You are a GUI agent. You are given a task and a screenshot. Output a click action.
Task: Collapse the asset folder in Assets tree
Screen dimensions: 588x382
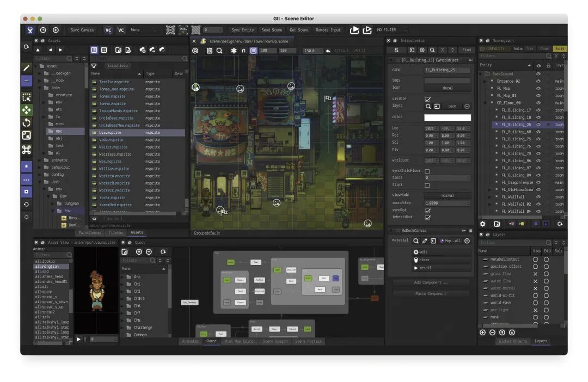point(36,66)
